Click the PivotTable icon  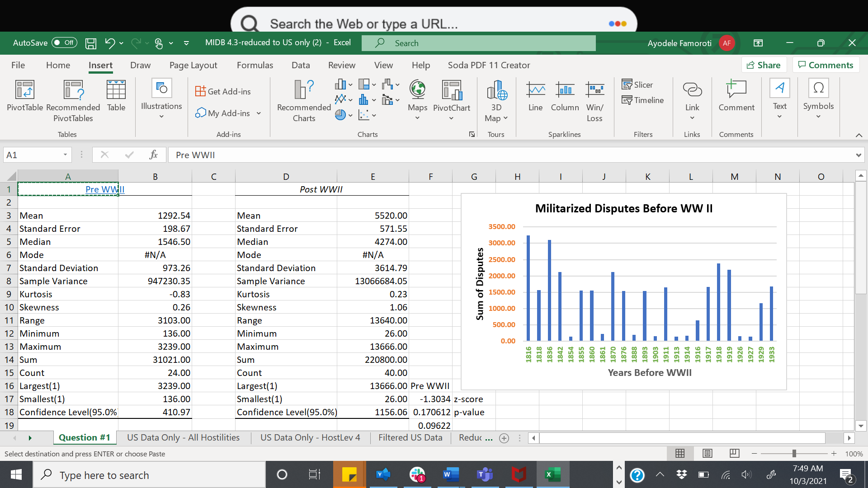(x=24, y=90)
